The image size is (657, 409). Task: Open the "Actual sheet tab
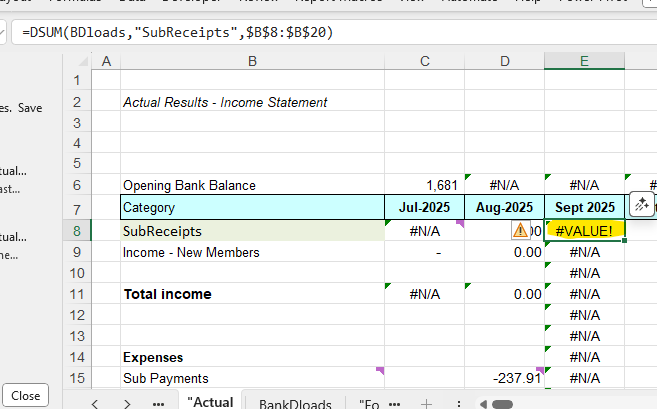[x=210, y=402]
